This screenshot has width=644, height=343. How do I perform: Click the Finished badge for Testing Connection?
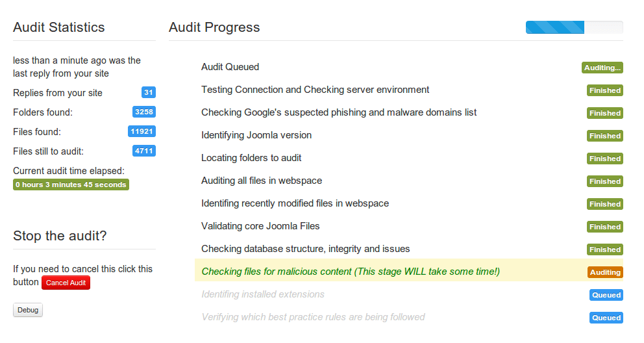click(605, 90)
